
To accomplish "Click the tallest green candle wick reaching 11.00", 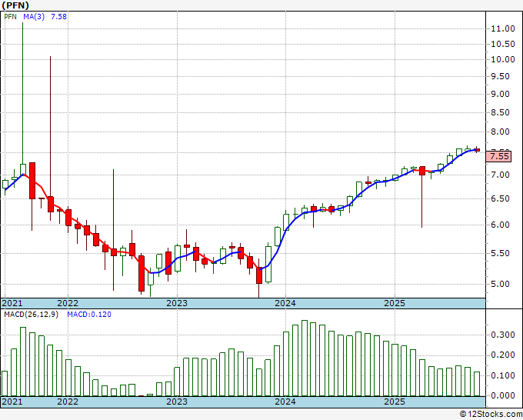I will pyautogui.click(x=23, y=93).
